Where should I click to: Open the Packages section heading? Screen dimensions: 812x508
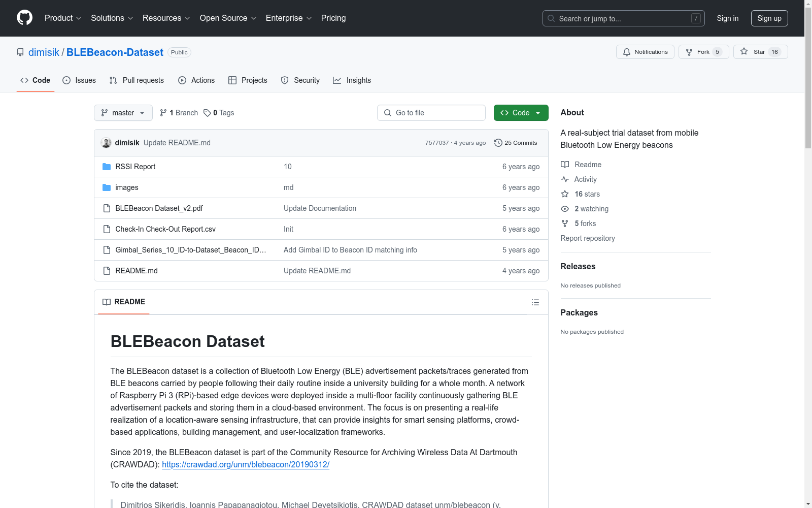point(579,312)
